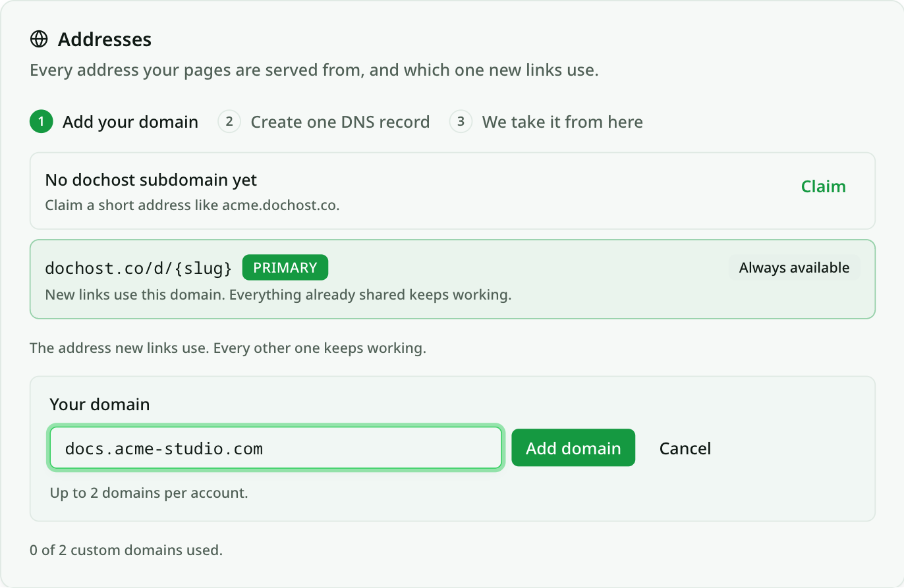The image size is (904, 588).
Task: Click the 'Your domain' field label
Action: (x=99, y=404)
